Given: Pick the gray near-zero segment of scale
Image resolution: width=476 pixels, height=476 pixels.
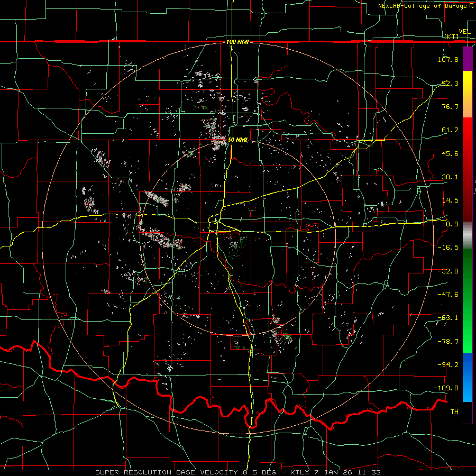Looking at the screenshot, I should pos(467,235).
